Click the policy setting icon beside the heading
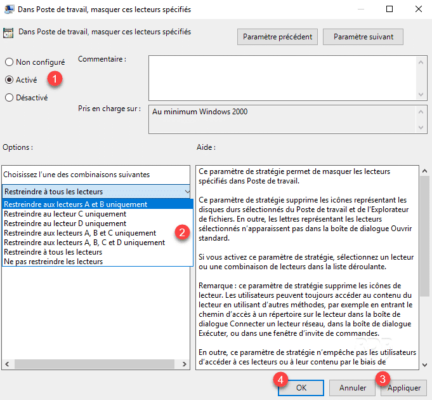432x400 pixels. (8, 33)
